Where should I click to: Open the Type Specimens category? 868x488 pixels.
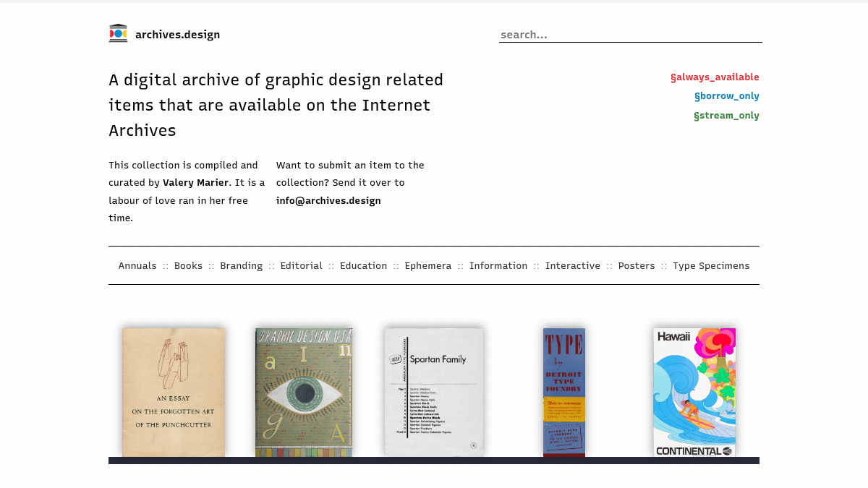(711, 266)
